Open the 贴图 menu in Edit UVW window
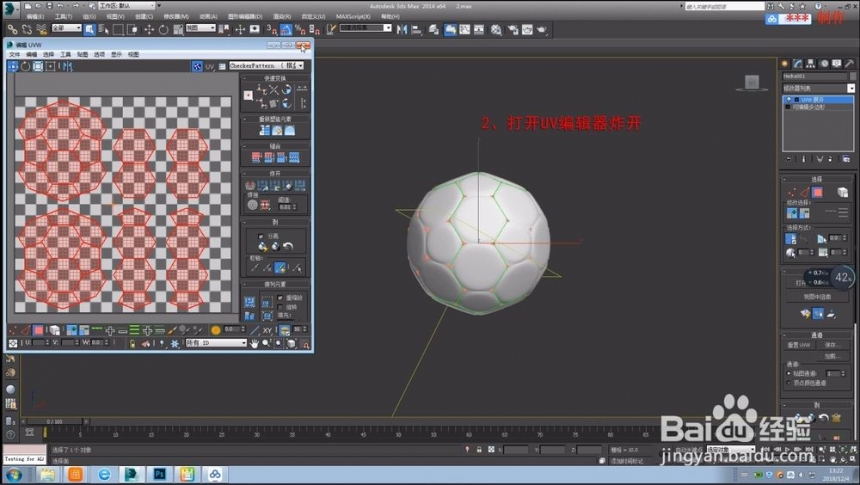Image resolution: width=860 pixels, height=485 pixels. 83,54
